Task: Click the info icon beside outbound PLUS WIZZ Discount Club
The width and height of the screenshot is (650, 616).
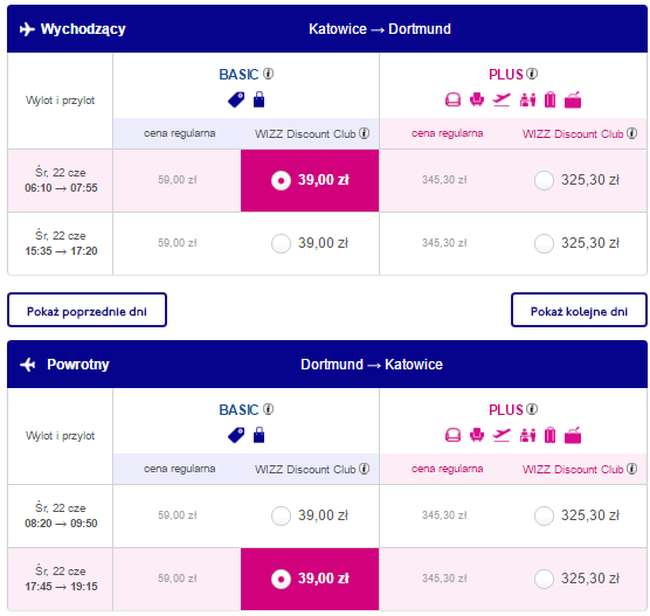Action: click(x=632, y=133)
